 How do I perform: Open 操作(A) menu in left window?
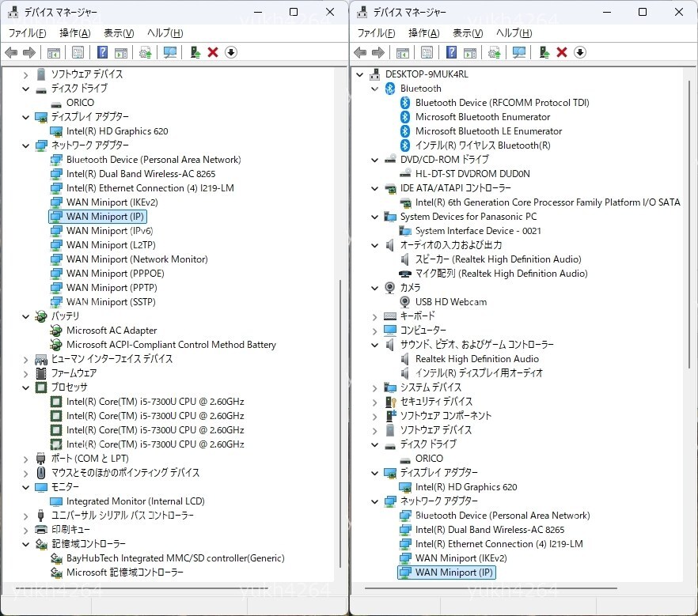coord(74,33)
